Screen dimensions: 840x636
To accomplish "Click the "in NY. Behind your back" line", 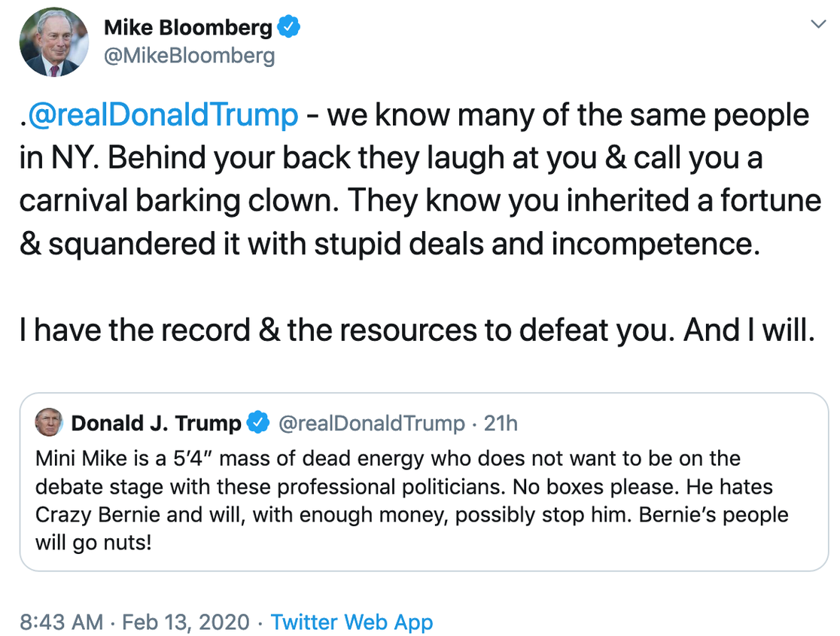I will coord(391,159).
